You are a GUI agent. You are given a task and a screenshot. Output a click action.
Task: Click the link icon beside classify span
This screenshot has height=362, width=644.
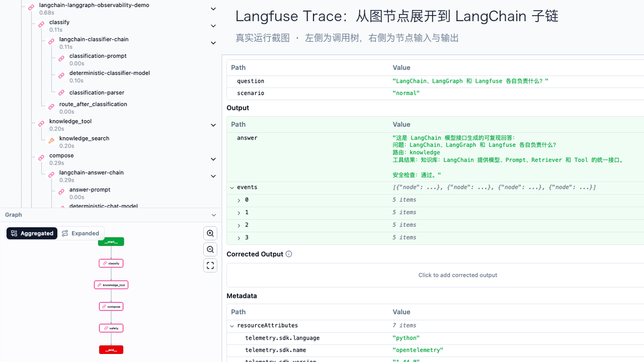click(x=41, y=25)
